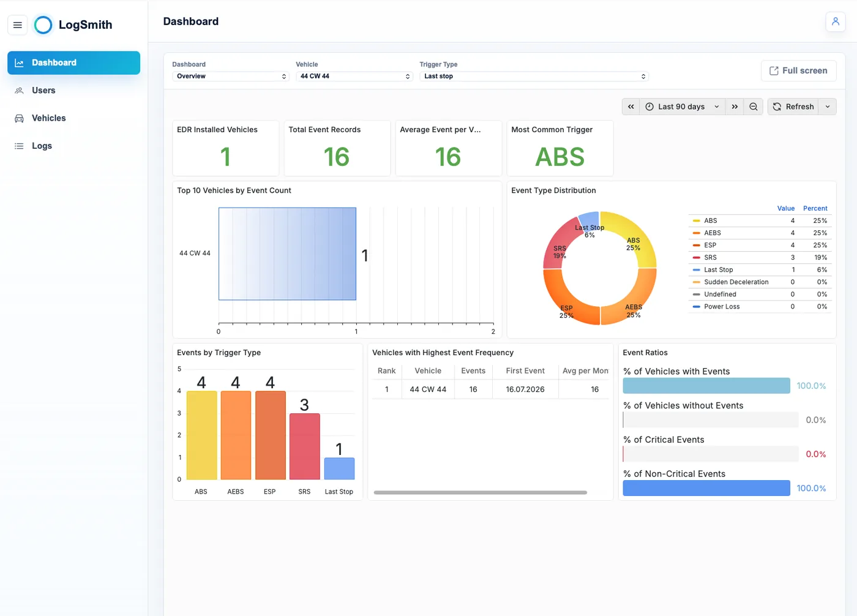Shift time range backward with double-left arrows

[631, 107]
